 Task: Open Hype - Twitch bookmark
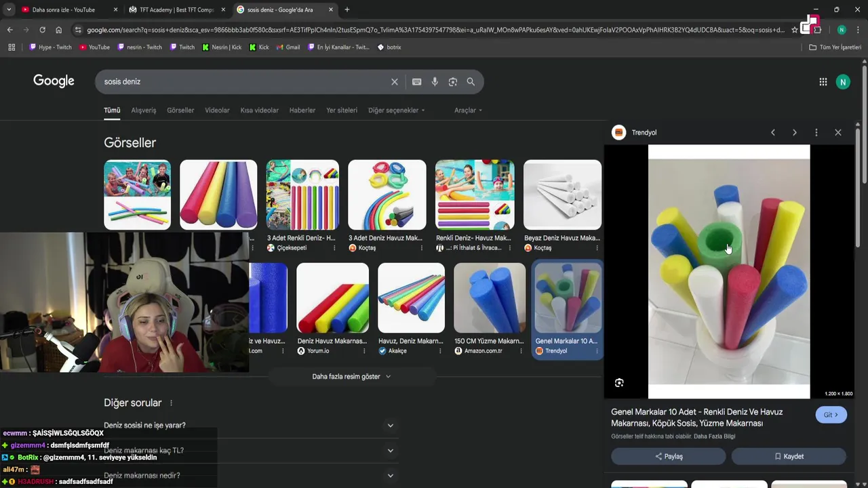(51, 47)
